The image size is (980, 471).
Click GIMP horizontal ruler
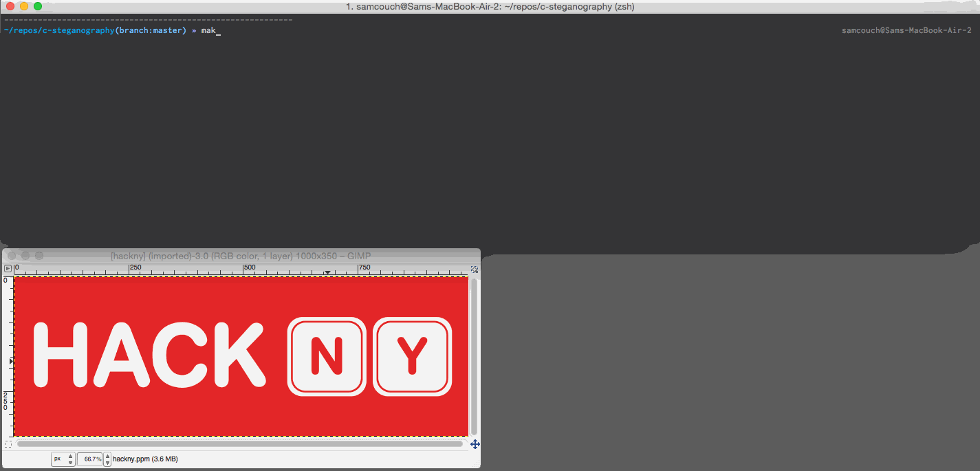[241, 269]
